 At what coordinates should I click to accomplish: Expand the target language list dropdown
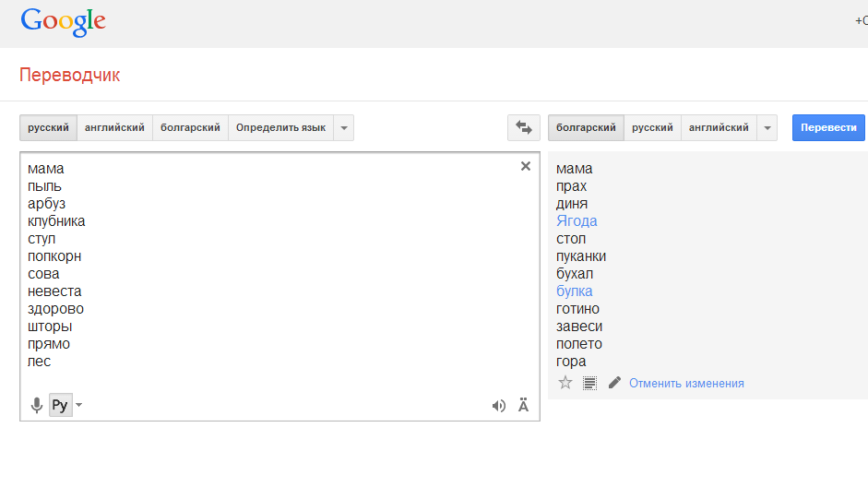click(767, 128)
